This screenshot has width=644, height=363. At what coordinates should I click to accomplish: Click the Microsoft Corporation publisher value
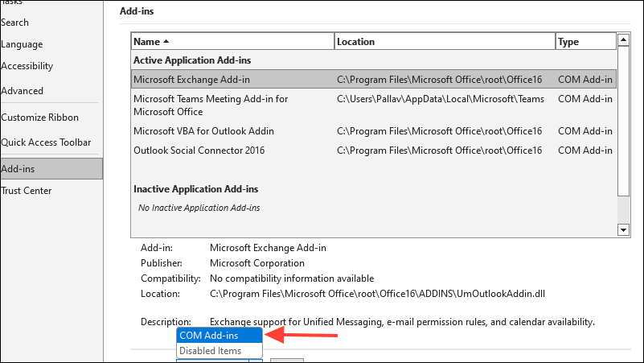[x=257, y=263]
